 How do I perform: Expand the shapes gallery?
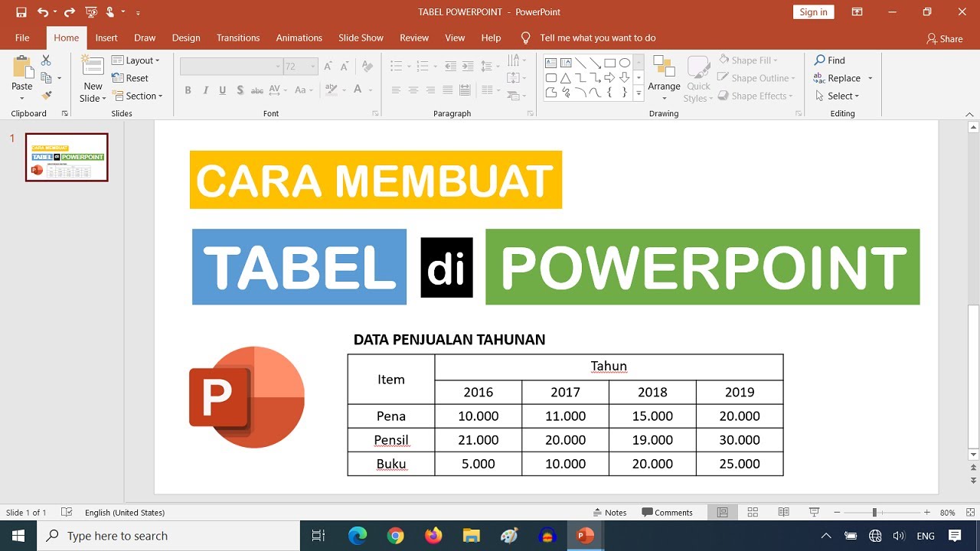coord(639,93)
